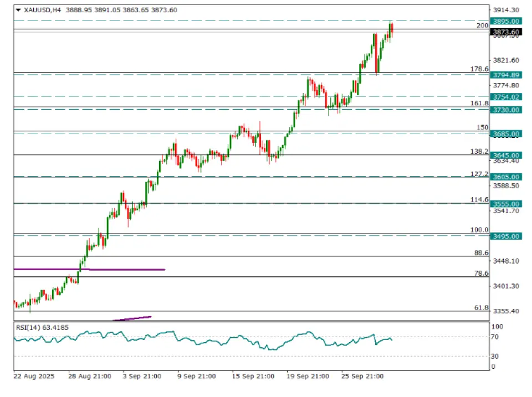Click the Fibonacci 100.0 level label
532x397 pixels.
[x=479, y=230]
